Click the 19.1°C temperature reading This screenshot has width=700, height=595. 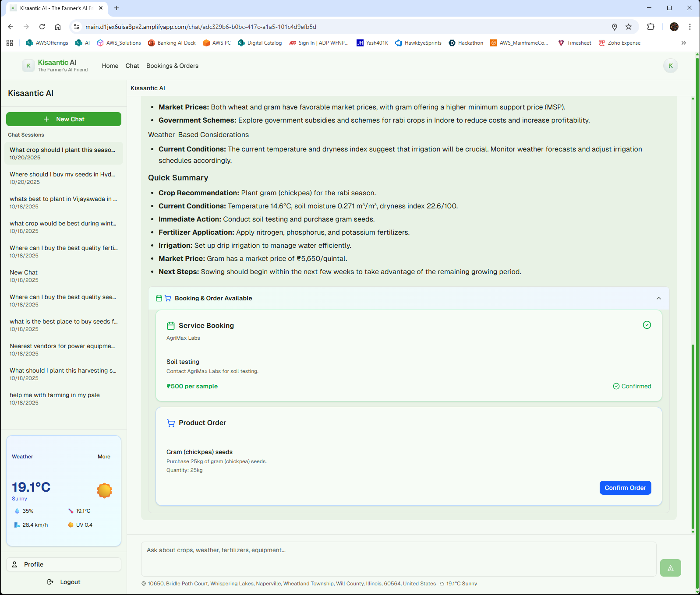[31, 487]
